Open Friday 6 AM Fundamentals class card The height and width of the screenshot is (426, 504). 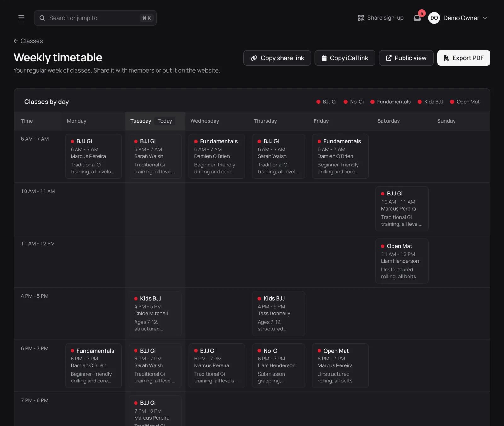pyautogui.click(x=340, y=156)
